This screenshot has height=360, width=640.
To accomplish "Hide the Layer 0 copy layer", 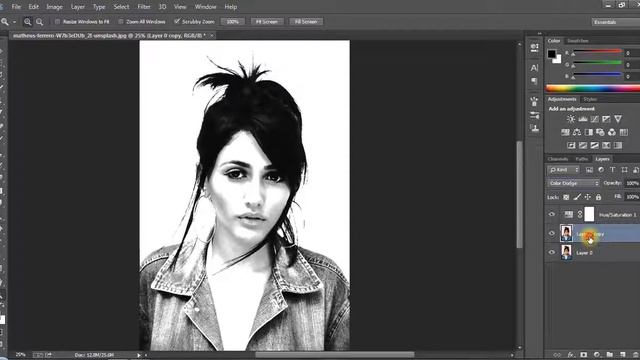I will click(552, 233).
